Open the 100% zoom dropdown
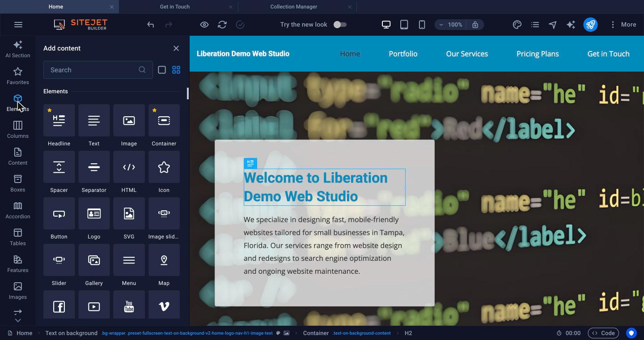 pos(450,25)
